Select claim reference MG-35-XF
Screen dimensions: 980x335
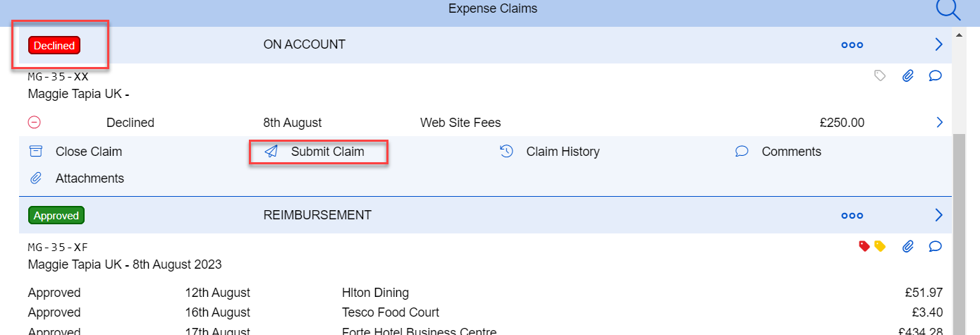(x=58, y=248)
